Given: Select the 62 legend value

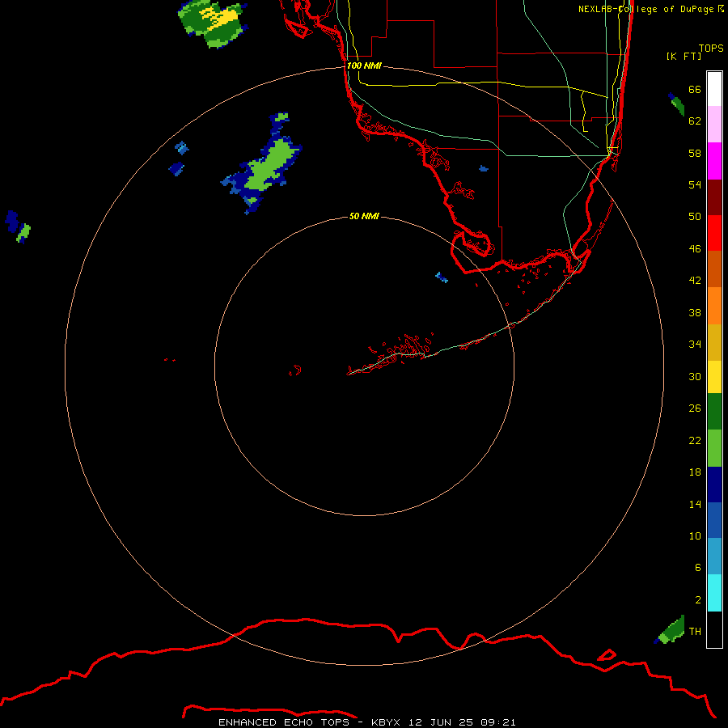Looking at the screenshot, I should (x=695, y=121).
